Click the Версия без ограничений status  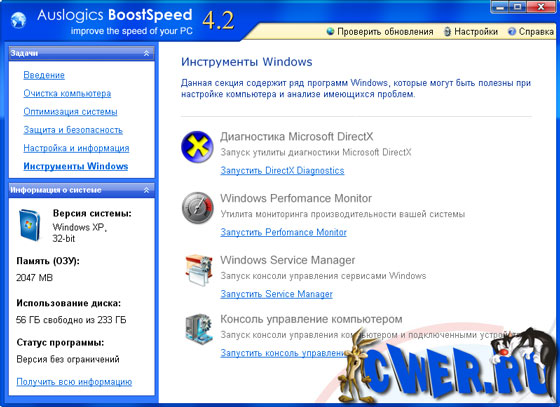point(68,360)
